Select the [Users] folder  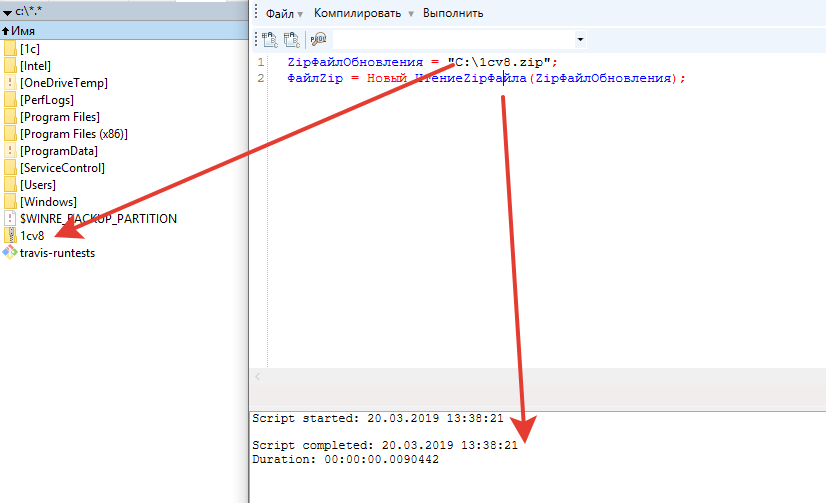(x=38, y=185)
